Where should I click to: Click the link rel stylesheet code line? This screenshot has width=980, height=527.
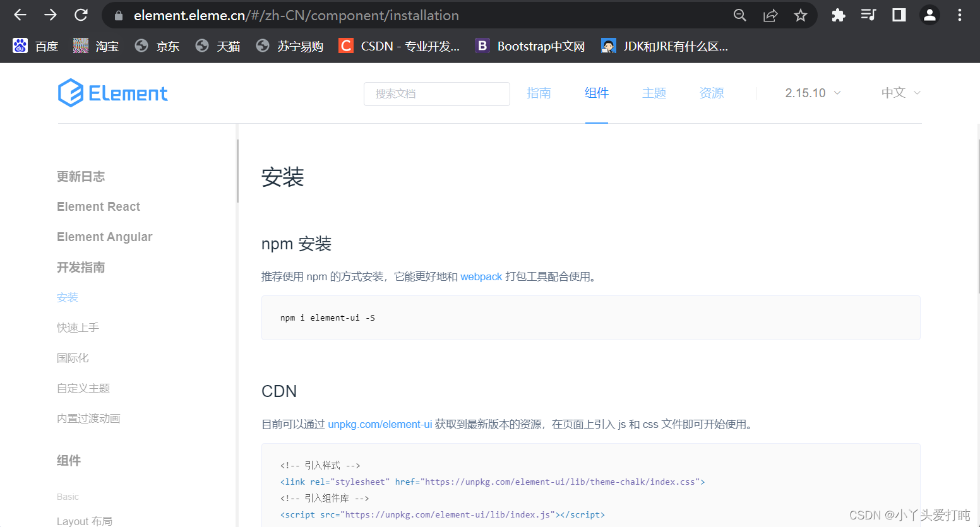pyautogui.click(x=493, y=482)
